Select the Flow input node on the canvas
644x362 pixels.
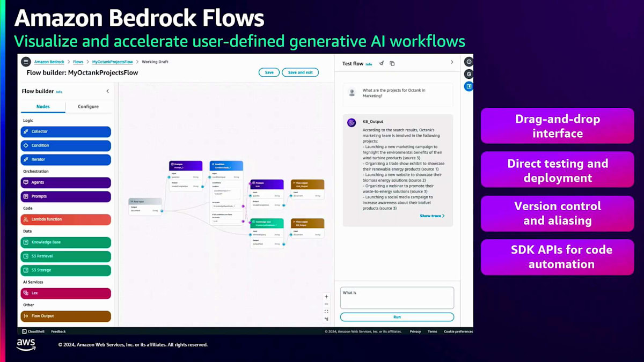pos(145,206)
